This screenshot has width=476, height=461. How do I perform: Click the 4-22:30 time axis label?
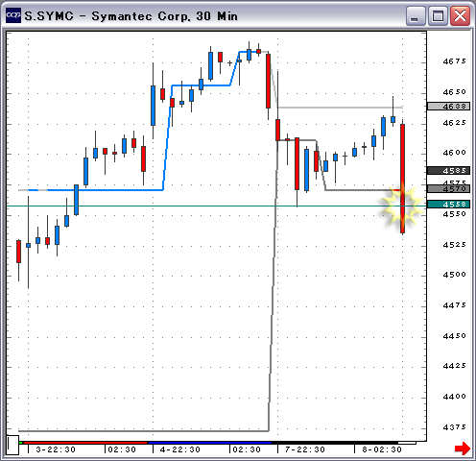pos(180,449)
